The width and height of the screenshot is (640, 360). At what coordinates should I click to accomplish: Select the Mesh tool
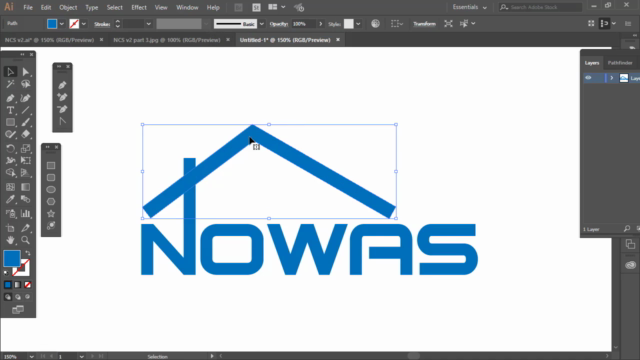[x=10, y=187]
